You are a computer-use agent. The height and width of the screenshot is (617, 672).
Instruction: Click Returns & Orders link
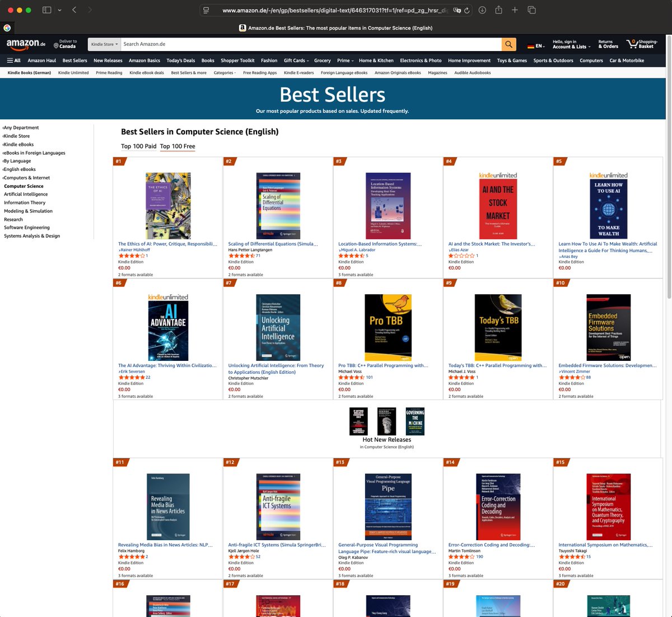(x=608, y=44)
